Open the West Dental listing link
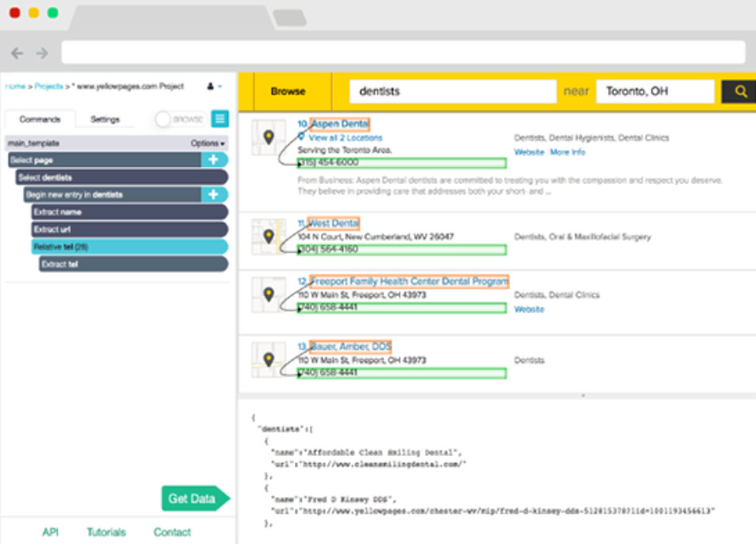Image resolution: width=756 pixels, height=544 pixels. point(333,224)
